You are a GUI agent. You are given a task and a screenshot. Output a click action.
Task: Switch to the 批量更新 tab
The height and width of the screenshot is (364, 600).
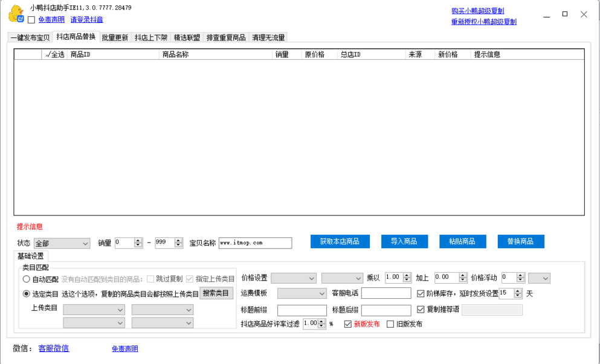coord(115,37)
